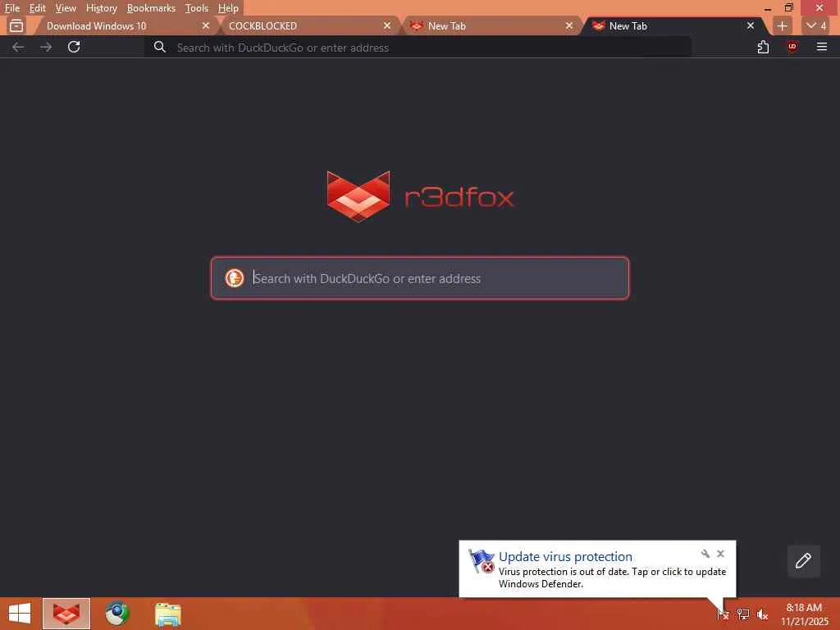This screenshot has height=630, width=840.
Task: Open the Tools menu
Action: [196, 8]
